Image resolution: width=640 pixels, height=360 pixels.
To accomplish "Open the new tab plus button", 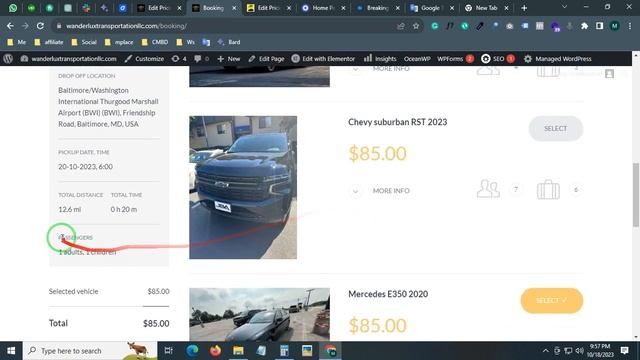I will (524, 8).
